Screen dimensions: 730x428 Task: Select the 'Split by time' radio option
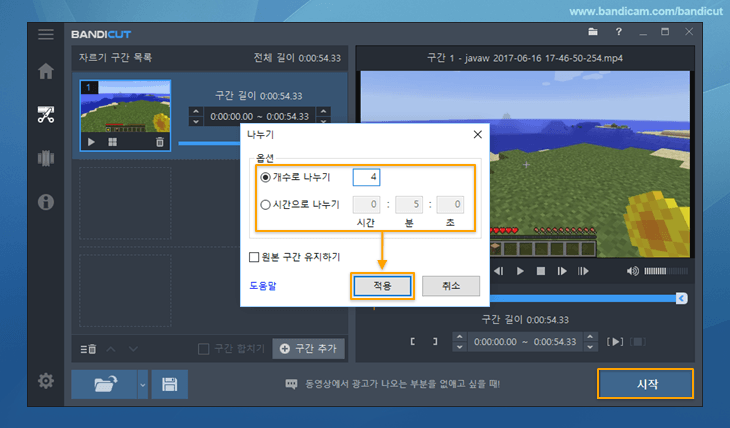[x=265, y=204]
